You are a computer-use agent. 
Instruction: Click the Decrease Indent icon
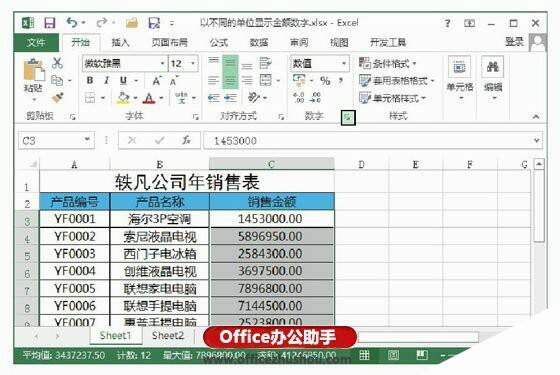[x=214, y=98]
